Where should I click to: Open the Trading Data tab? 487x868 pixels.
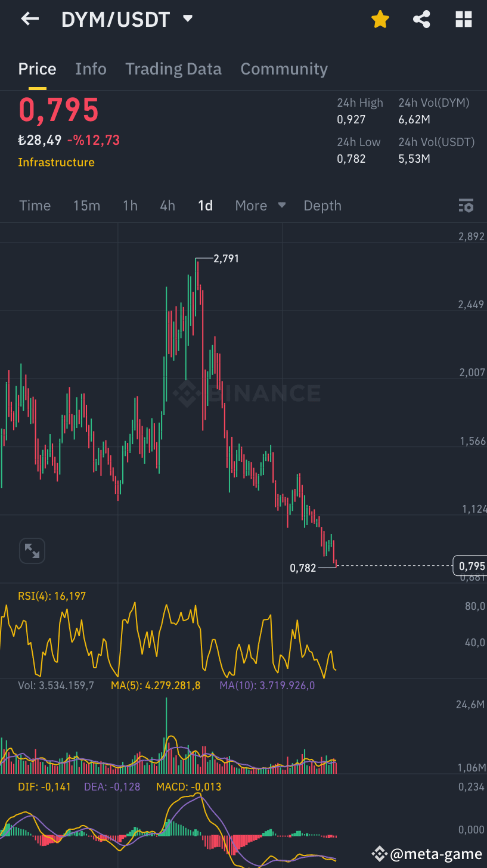(x=173, y=69)
